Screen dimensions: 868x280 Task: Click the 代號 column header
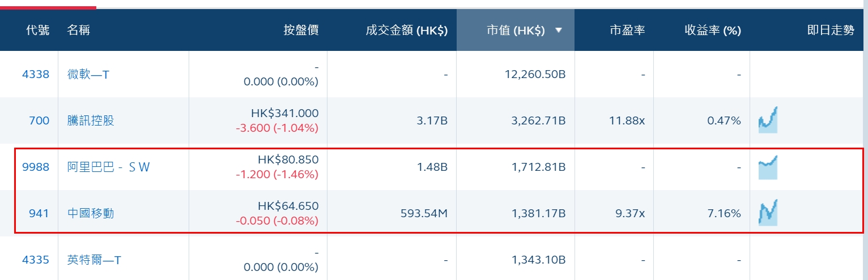[38, 31]
